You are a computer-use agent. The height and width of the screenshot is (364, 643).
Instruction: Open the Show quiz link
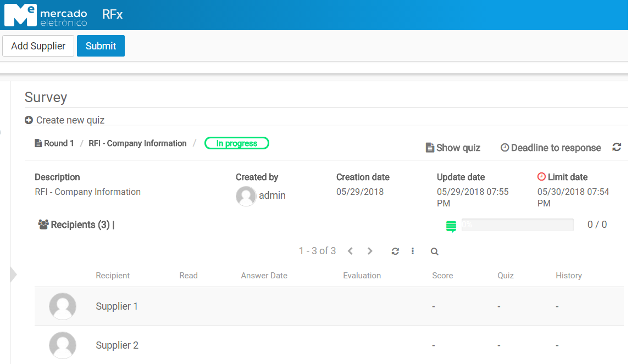pos(453,148)
